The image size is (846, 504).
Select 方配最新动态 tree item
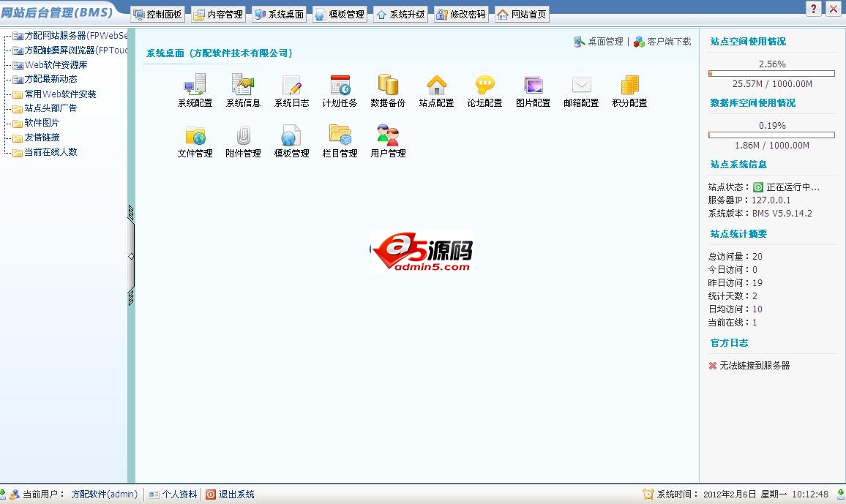45,79
